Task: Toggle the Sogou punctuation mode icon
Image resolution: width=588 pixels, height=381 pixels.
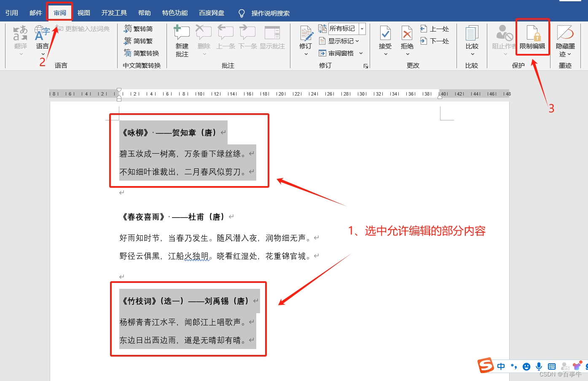Action: point(514,366)
